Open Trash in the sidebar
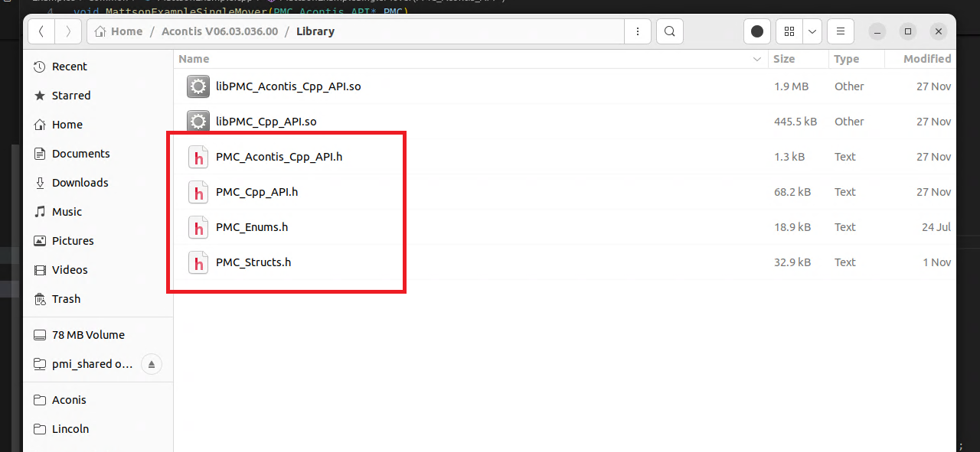Screen dimensions: 980x452 [x=66, y=299]
